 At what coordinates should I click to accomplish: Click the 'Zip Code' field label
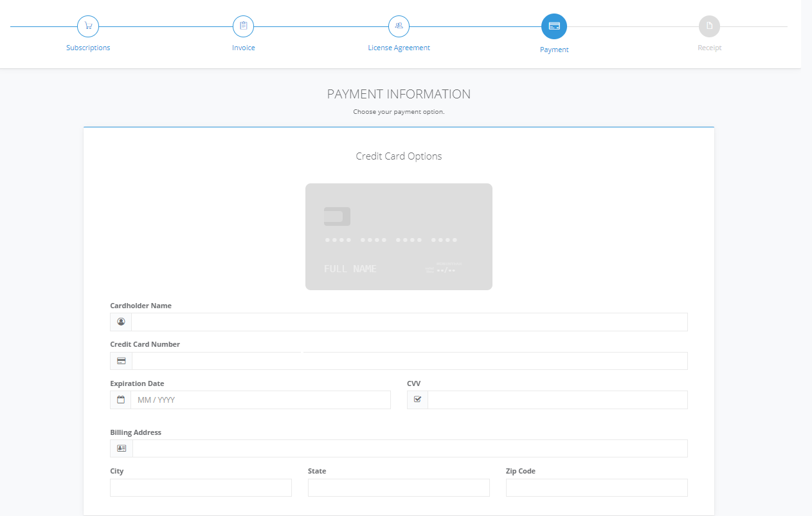(x=521, y=471)
